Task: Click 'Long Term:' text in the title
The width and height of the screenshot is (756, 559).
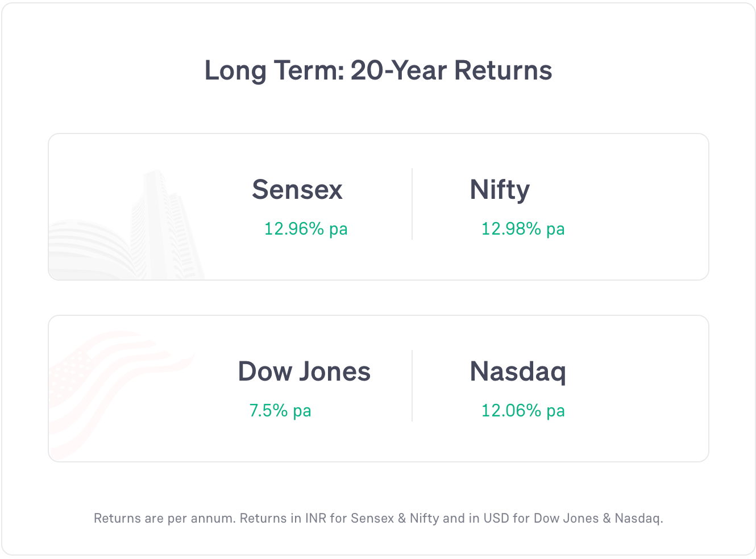Action: (x=275, y=72)
